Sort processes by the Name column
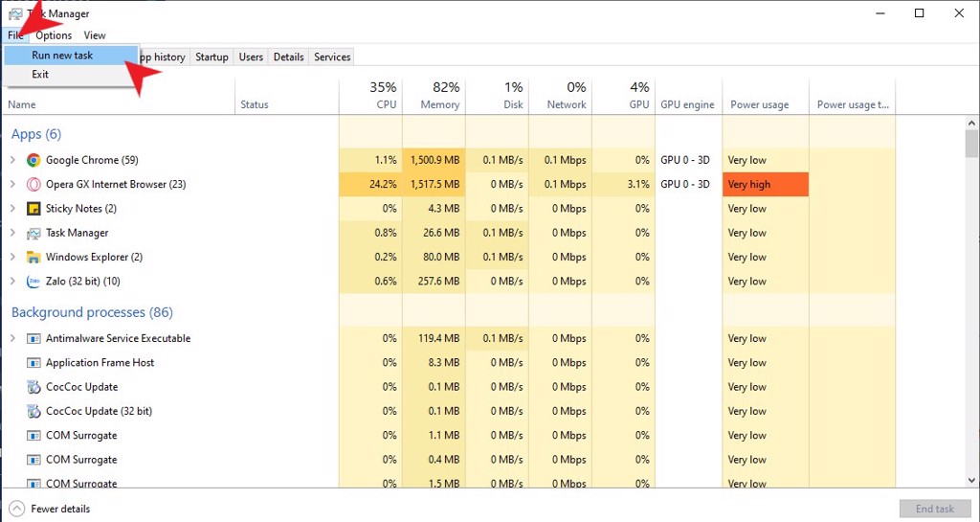This screenshot has height=522, width=980. pyautogui.click(x=119, y=97)
